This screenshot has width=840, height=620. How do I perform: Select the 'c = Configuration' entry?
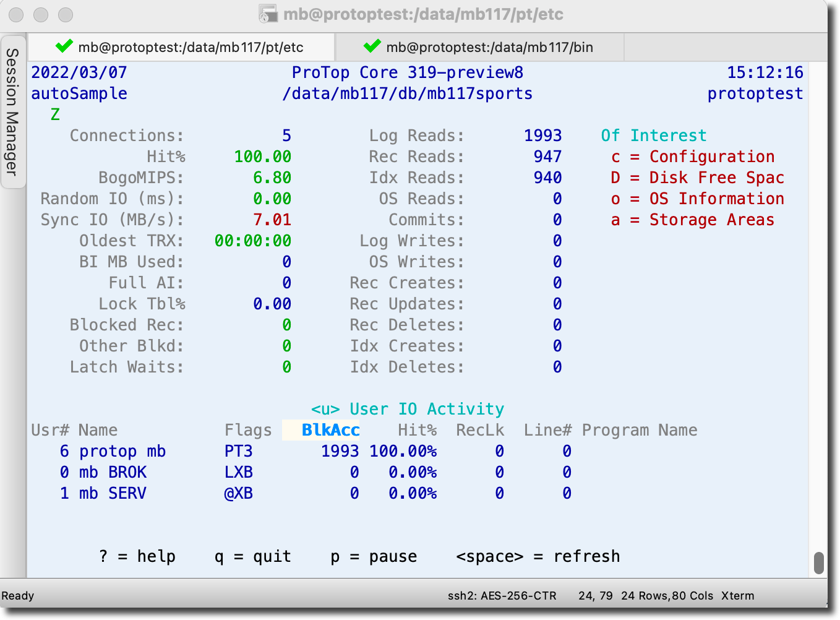[x=693, y=157]
